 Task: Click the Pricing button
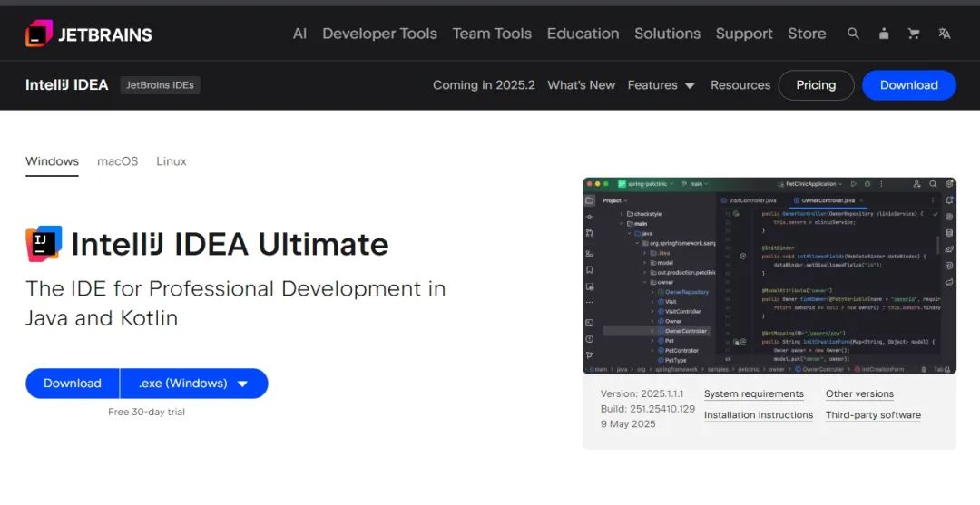pyautogui.click(x=817, y=85)
